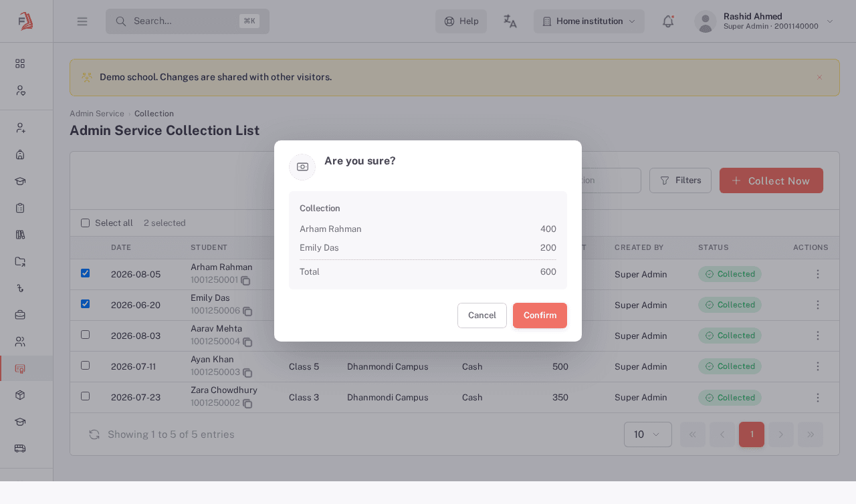Toggle the Select all checkbox

click(x=85, y=223)
